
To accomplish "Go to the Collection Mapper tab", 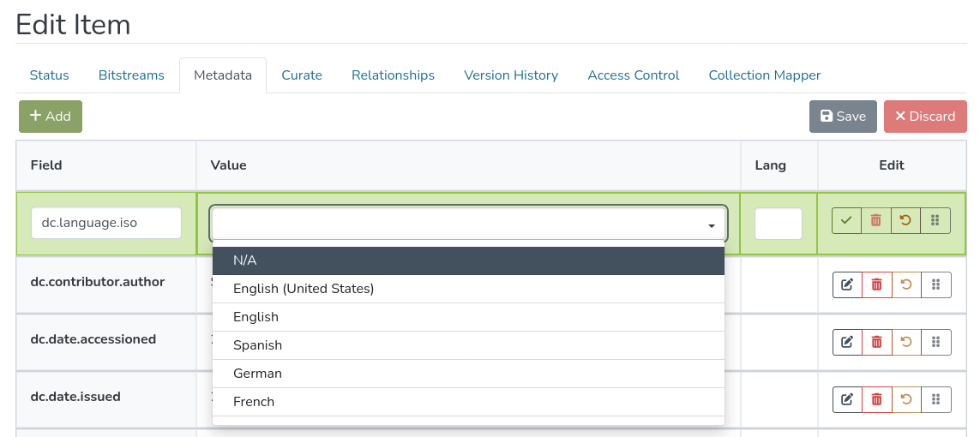I will pyautogui.click(x=764, y=75).
